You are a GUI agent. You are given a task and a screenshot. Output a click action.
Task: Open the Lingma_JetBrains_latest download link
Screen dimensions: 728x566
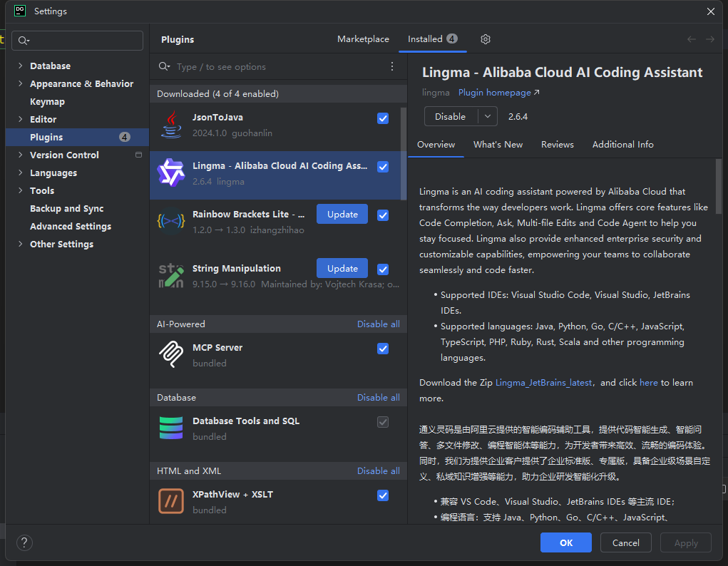tap(543, 383)
